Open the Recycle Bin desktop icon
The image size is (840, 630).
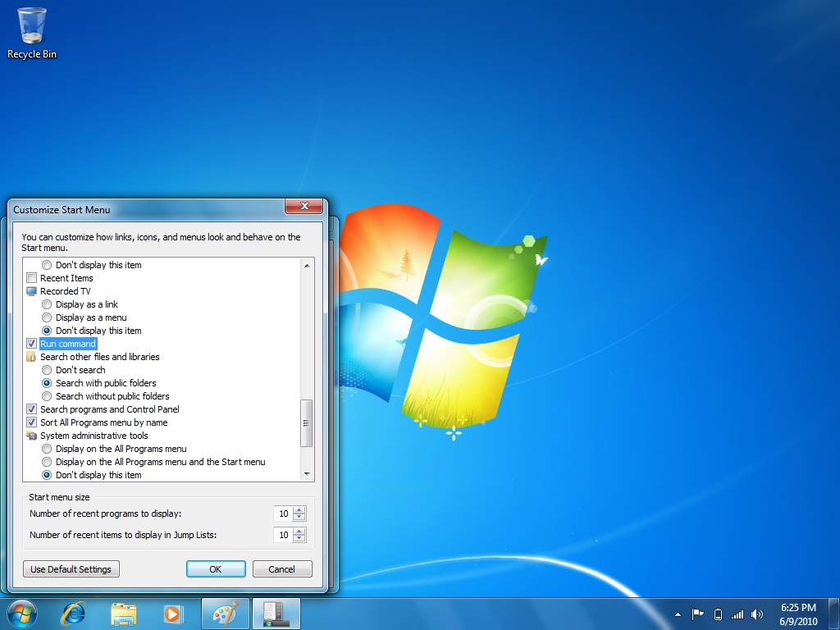(32, 33)
